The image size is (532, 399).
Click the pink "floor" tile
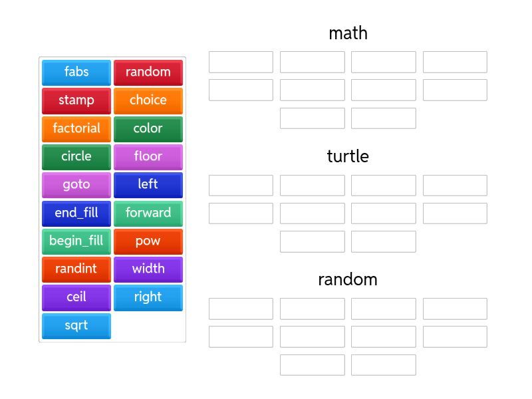pos(148,156)
